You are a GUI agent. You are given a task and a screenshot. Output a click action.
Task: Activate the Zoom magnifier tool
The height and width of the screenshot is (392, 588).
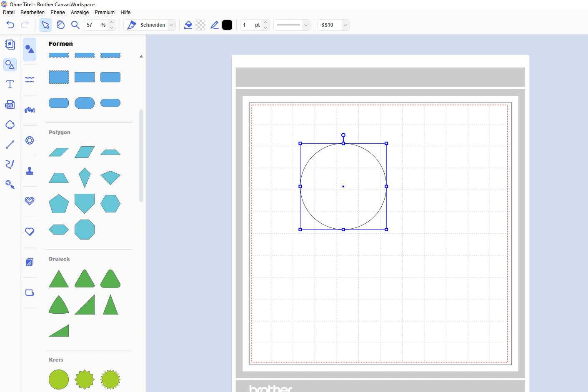pos(75,25)
